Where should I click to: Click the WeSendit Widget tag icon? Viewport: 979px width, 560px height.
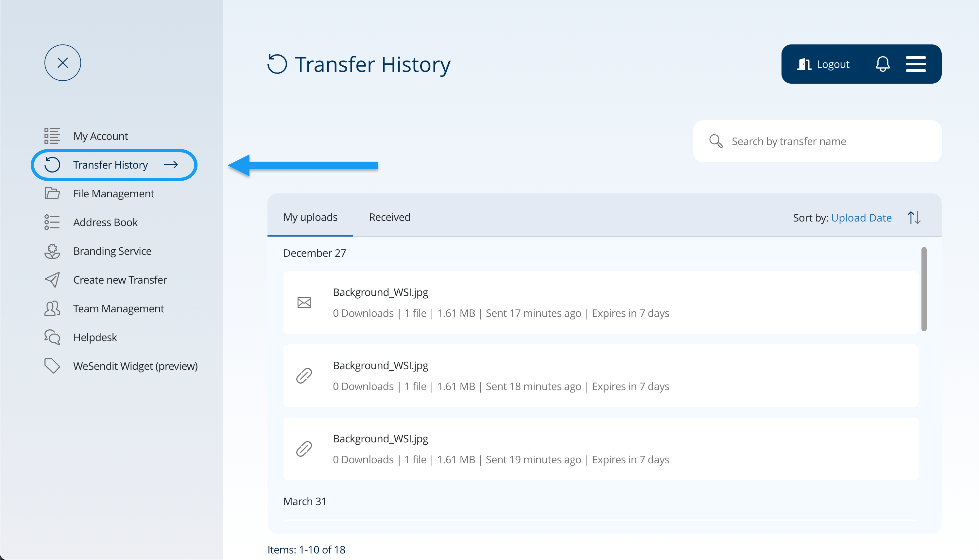[52, 366]
